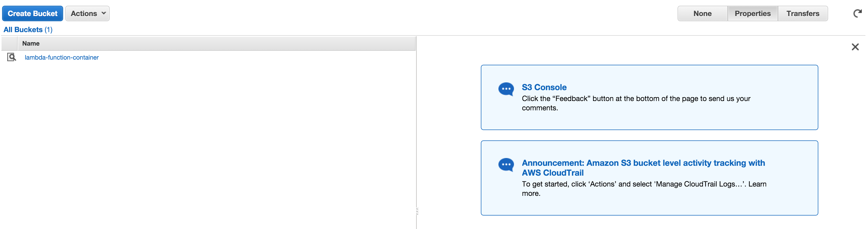
Task: Show the Transfers panel
Action: pyautogui.click(x=803, y=13)
